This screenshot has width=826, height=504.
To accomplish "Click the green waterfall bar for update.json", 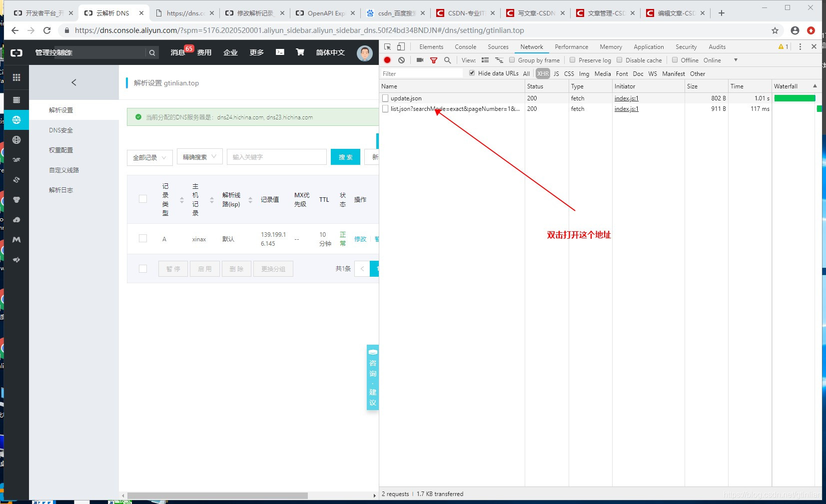I will click(795, 98).
